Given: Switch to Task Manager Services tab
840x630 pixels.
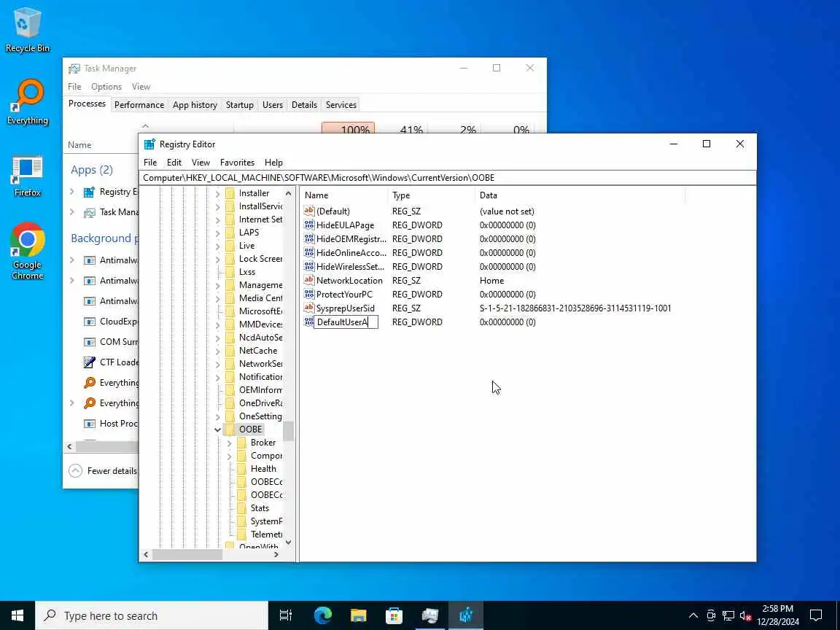Looking at the screenshot, I should pyautogui.click(x=341, y=105).
